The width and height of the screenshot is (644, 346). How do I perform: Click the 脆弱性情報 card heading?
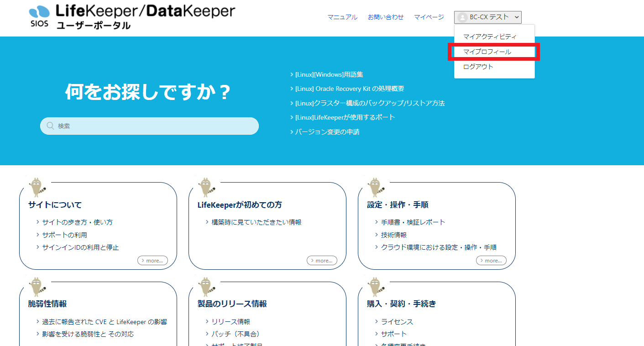(x=47, y=304)
